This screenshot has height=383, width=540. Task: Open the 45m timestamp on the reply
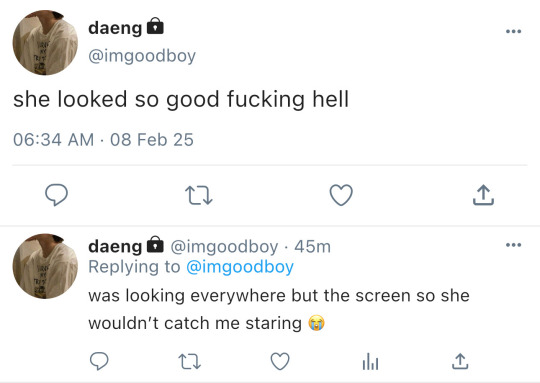click(312, 247)
